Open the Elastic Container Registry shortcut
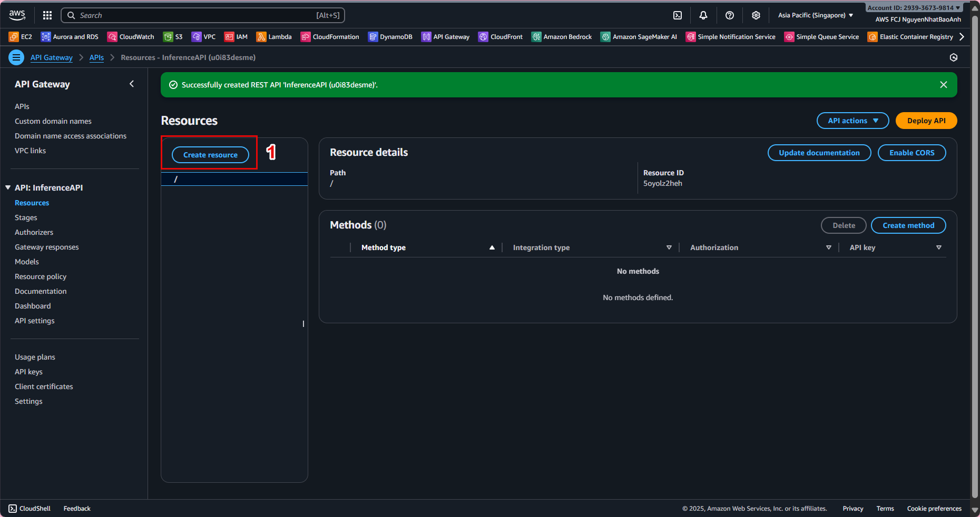Screen dimensions: 980x517 [x=910, y=37]
